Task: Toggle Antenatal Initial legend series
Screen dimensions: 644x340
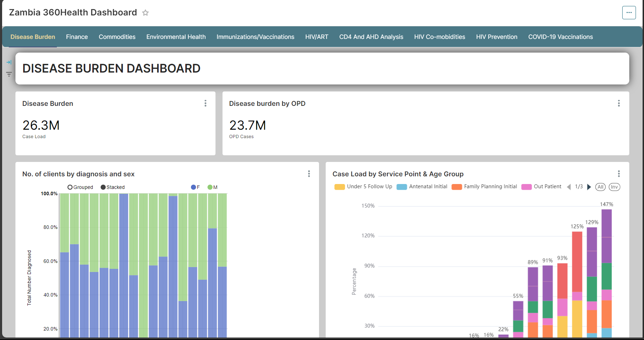Action: tap(422, 186)
